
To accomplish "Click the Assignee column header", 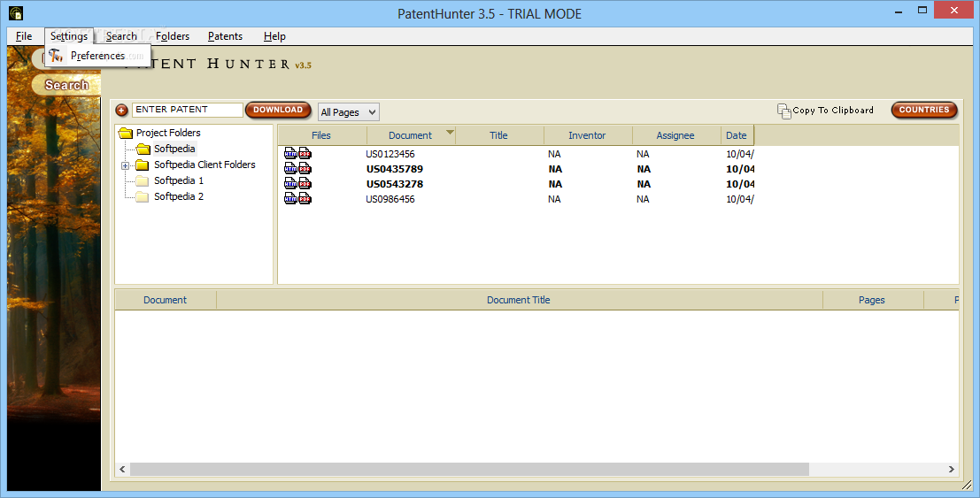I will [675, 135].
